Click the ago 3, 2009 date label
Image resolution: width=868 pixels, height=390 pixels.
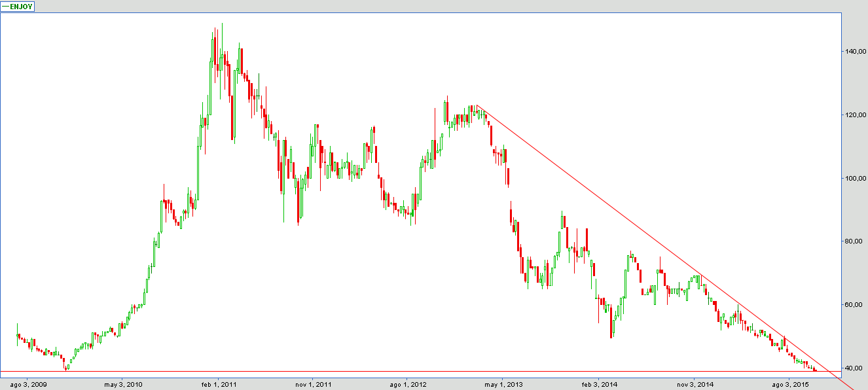[x=29, y=384]
